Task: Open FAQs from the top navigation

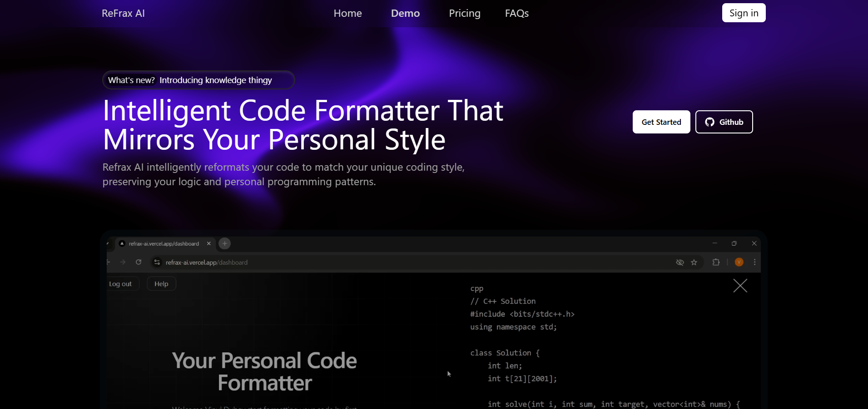Action: tap(516, 13)
